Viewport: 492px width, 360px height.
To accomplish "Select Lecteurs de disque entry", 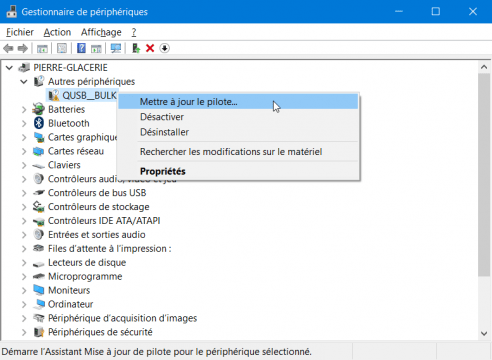I will (x=87, y=263).
